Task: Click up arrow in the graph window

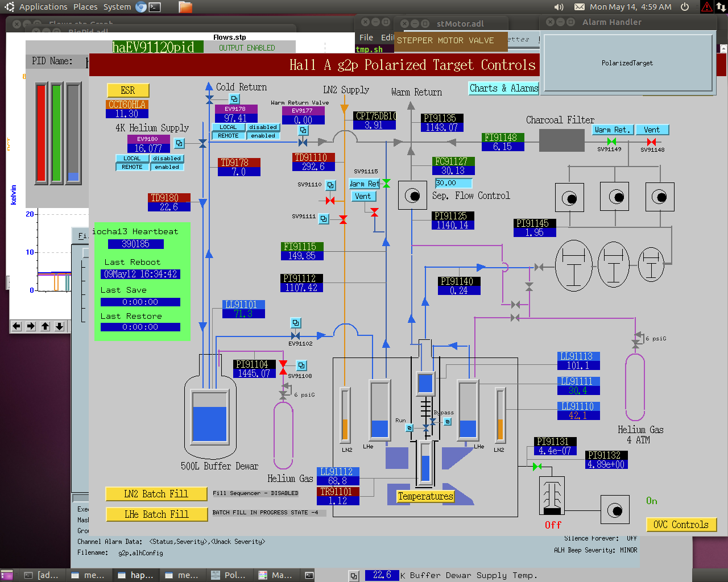Action: (x=45, y=326)
